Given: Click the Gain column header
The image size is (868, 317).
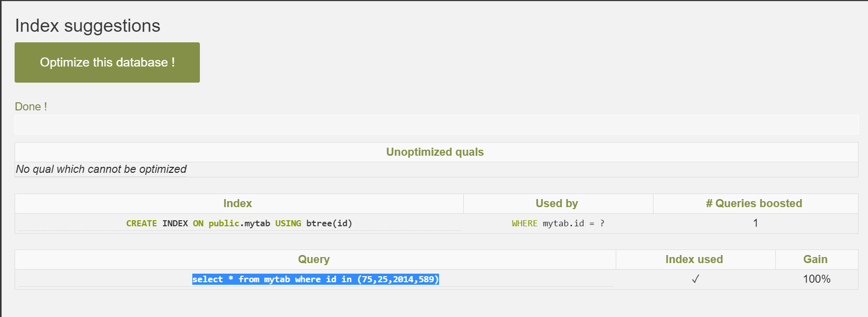Looking at the screenshot, I should [815, 260].
